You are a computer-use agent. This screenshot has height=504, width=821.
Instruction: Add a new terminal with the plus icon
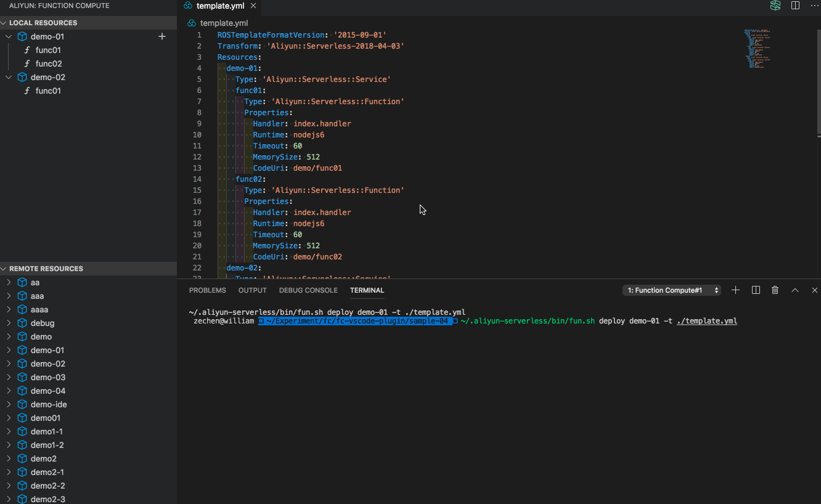735,290
